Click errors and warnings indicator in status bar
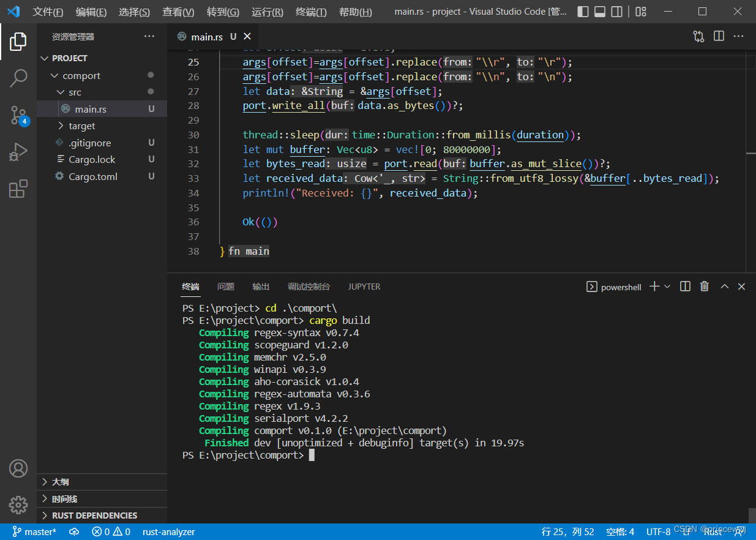756x540 pixels. point(110,531)
